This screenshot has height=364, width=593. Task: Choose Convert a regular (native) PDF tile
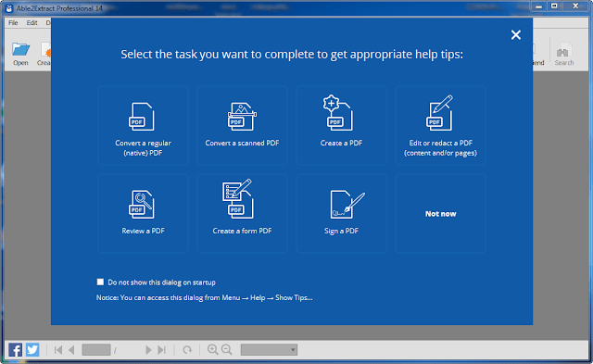(143, 125)
